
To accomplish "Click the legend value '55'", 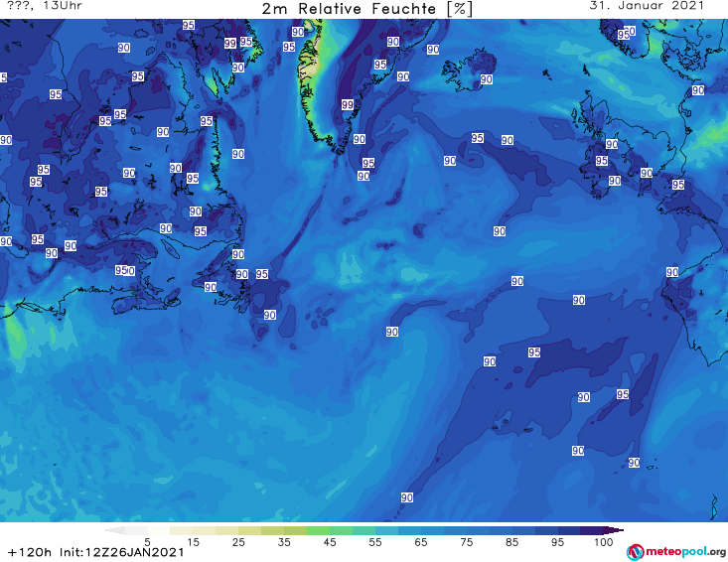I will click(x=374, y=542).
